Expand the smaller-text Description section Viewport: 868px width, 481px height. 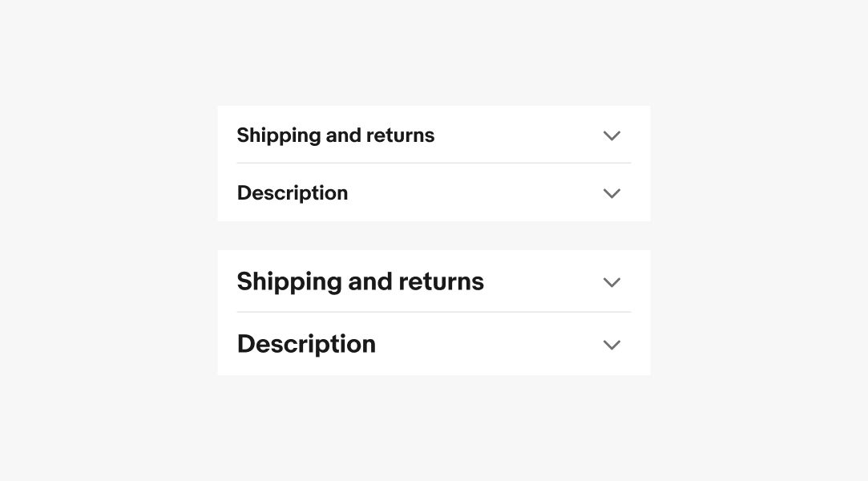[x=433, y=193]
